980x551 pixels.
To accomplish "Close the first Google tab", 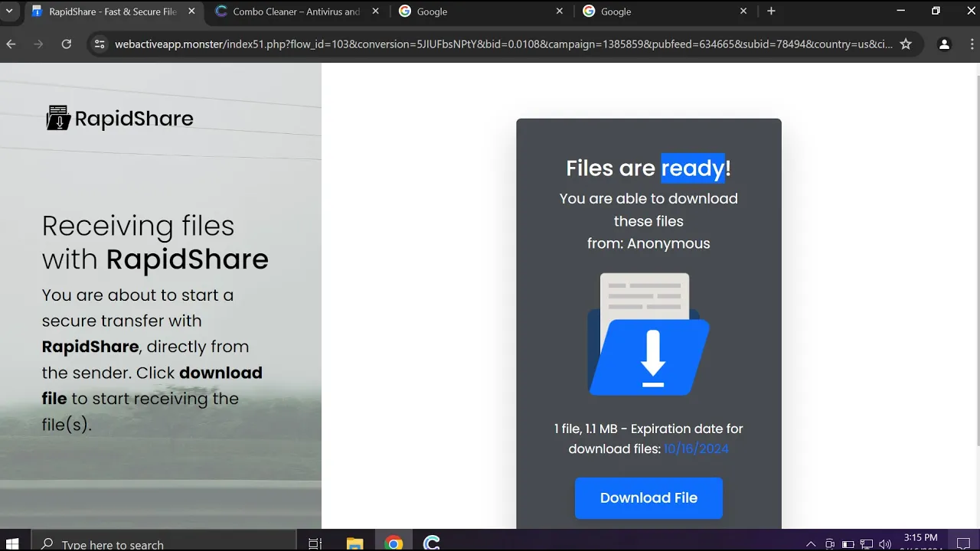I will click(559, 11).
